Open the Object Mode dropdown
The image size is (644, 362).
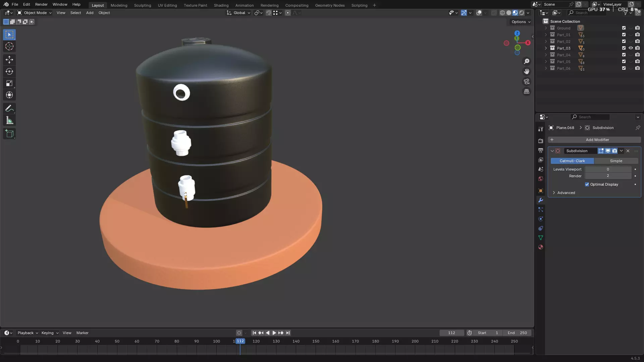[x=35, y=13]
